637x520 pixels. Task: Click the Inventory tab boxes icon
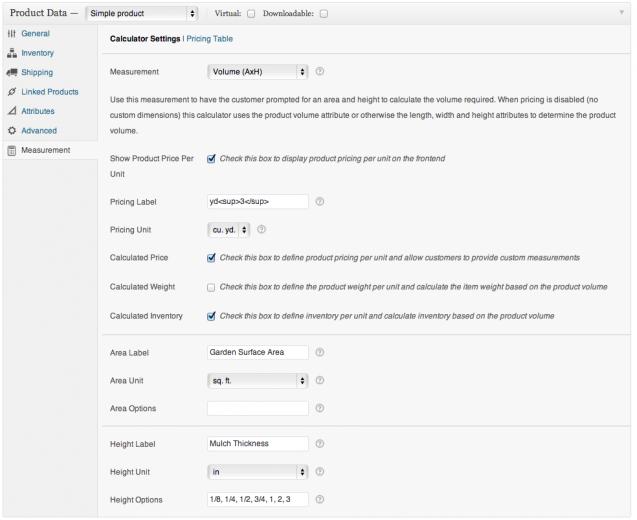12,53
